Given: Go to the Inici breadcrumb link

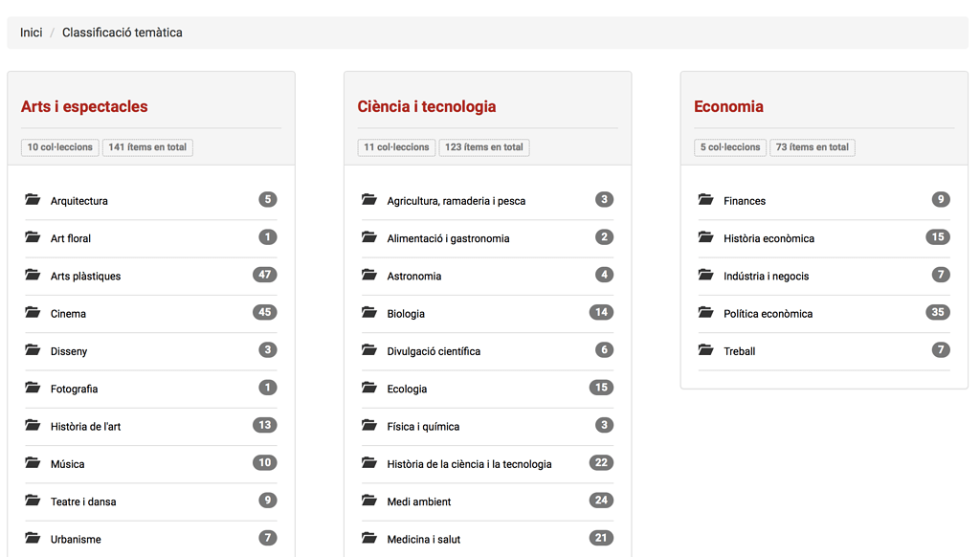Looking at the screenshot, I should (x=32, y=33).
